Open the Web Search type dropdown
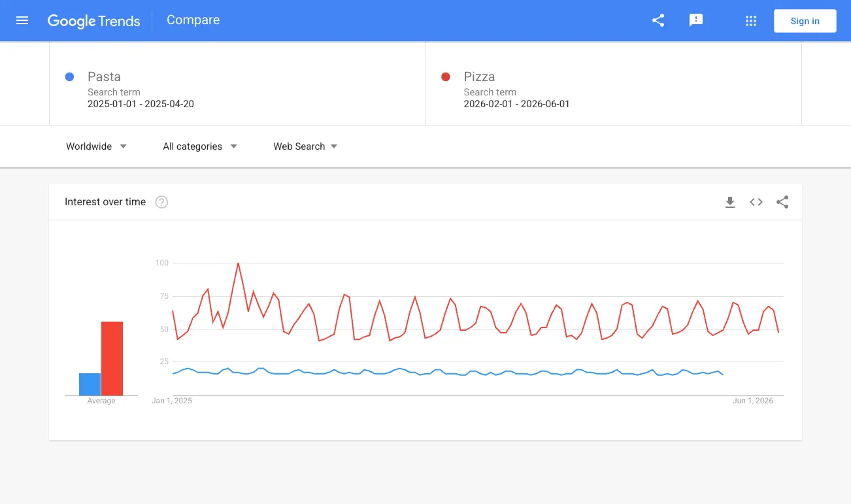 click(305, 146)
